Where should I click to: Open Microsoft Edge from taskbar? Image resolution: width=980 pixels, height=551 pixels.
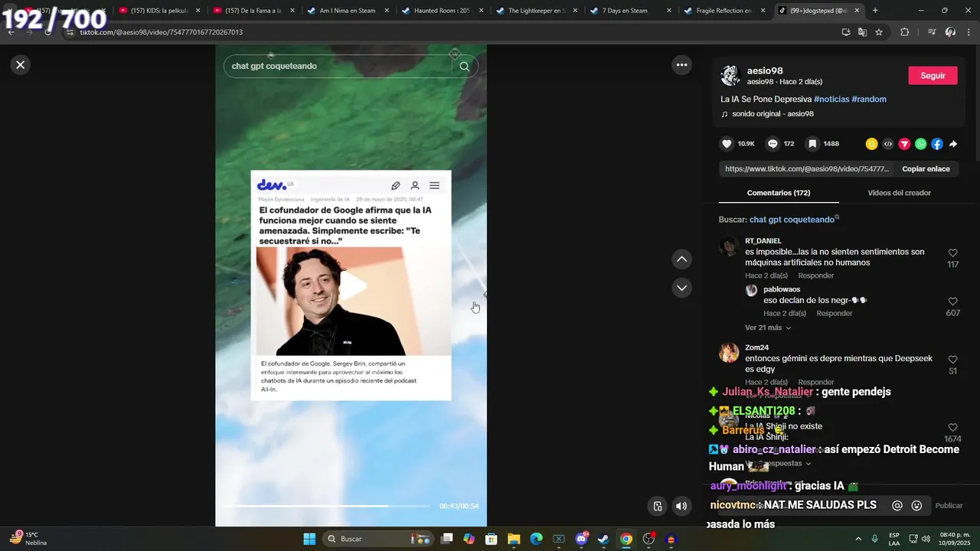pyautogui.click(x=536, y=539)
